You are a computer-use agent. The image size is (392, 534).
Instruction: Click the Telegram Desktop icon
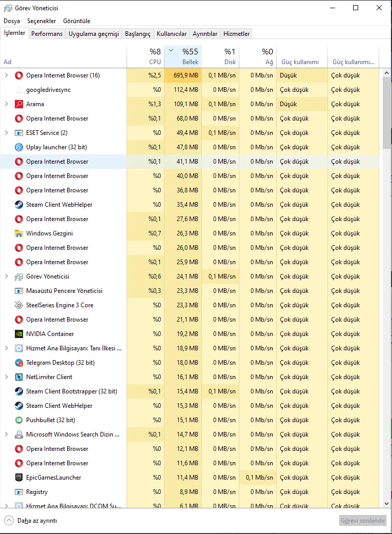pyautogui.click(x=19, y=363)
